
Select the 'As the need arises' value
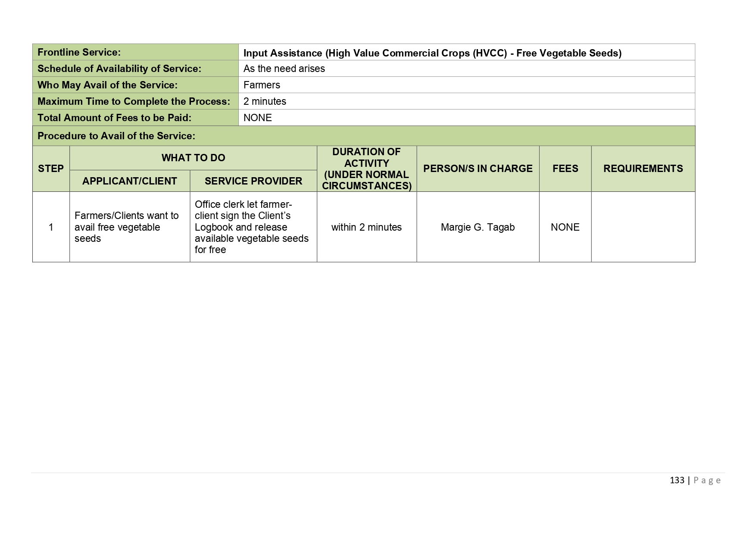284,69
